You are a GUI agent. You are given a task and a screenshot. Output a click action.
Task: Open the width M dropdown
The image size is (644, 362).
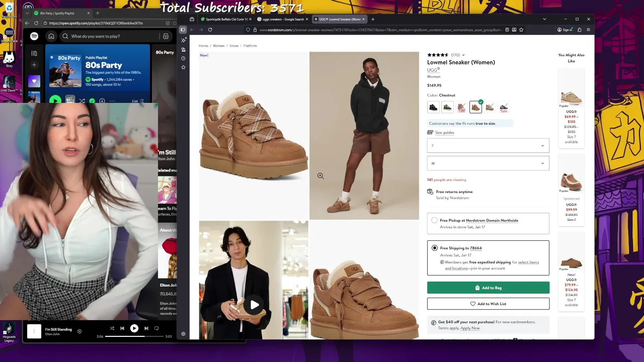(488, 163)
